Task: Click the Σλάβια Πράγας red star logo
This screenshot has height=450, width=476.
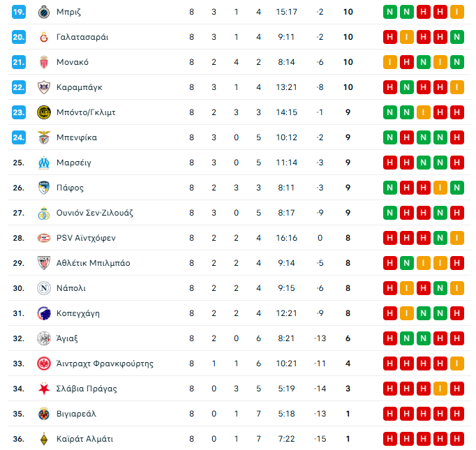Action: (x=43, y=389)
